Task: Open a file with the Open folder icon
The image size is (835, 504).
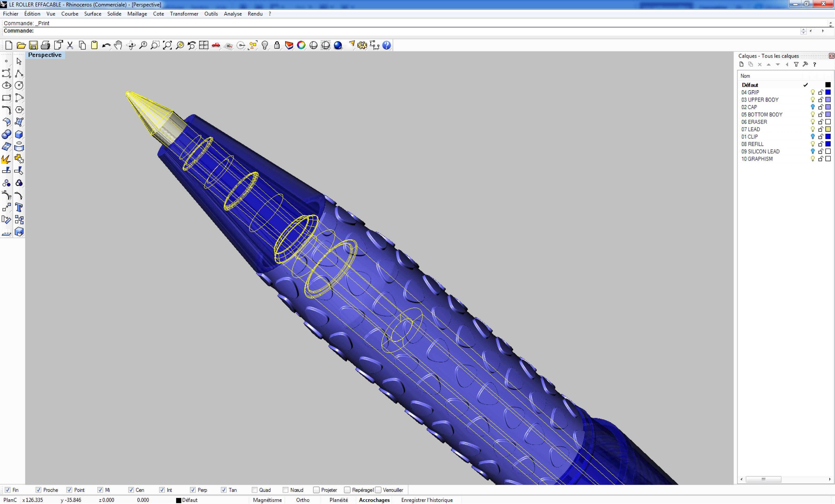Action: [x=21, y=45]
